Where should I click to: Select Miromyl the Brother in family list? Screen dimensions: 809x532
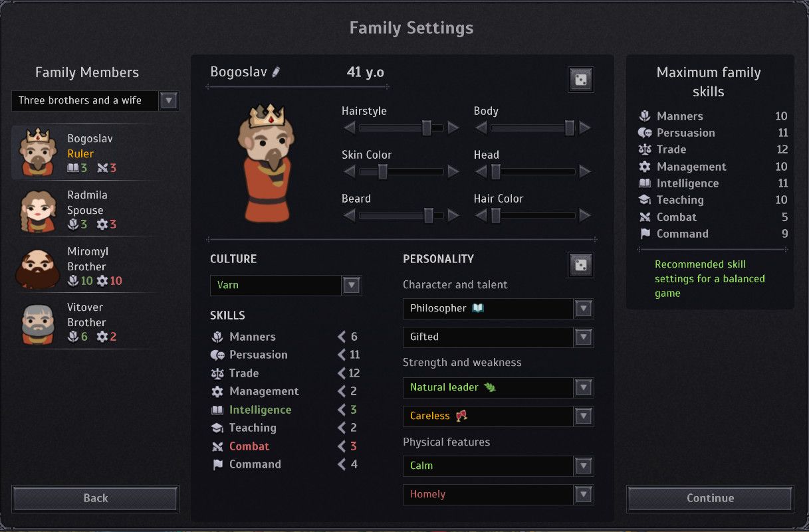coord(86,266)
